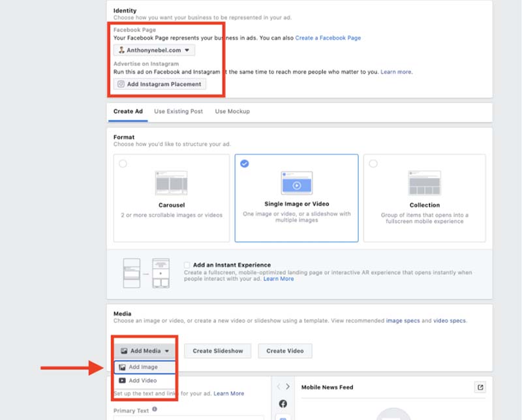Switch to the Create Ad tab
This screenshot has width=522, height=420.
coord(128,112)
